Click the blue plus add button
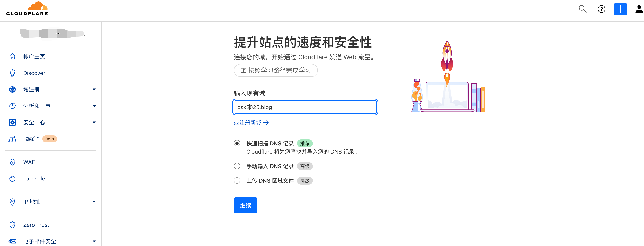644x246 pixels. tap(620, 9)
